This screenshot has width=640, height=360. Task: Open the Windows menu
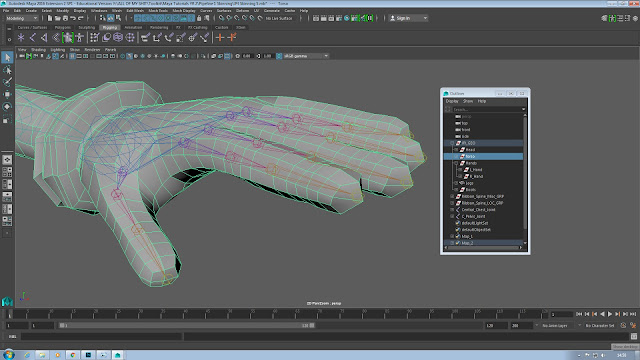(x=99, y=11)
